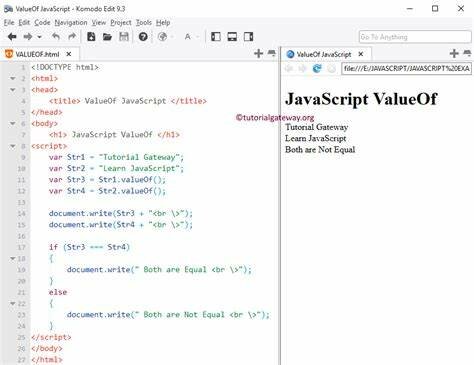Open the View menu
This screenshot has width=474, height=365.
pos(99,23)
